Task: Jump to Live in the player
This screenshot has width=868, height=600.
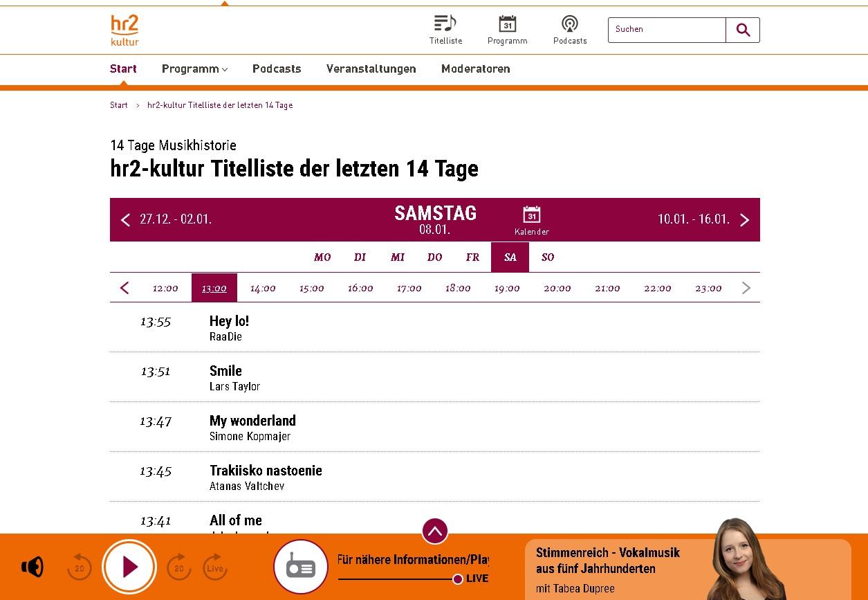Action: click(215, 567)
